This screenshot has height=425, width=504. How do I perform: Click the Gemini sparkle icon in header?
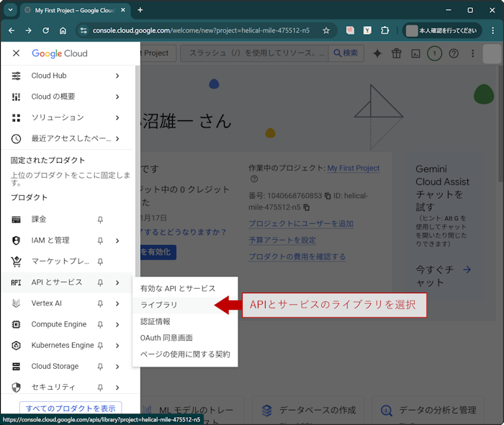[x=377, y=53]
